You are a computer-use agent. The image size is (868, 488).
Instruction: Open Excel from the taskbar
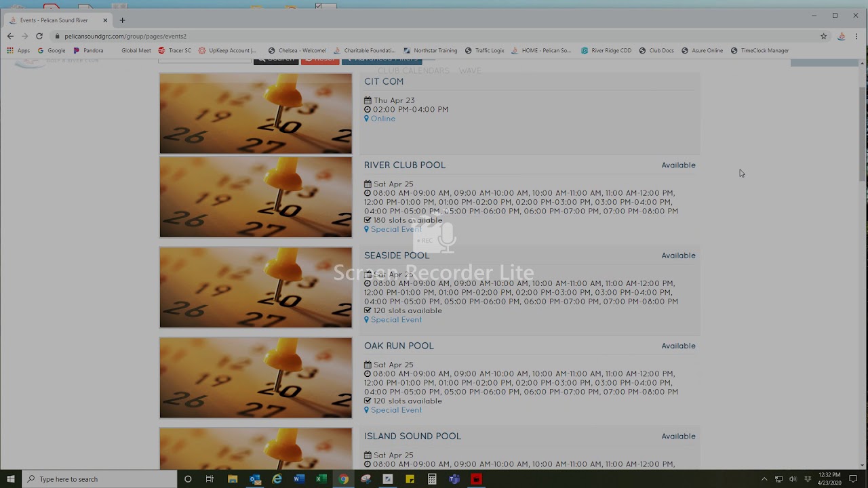pos(321,479)
